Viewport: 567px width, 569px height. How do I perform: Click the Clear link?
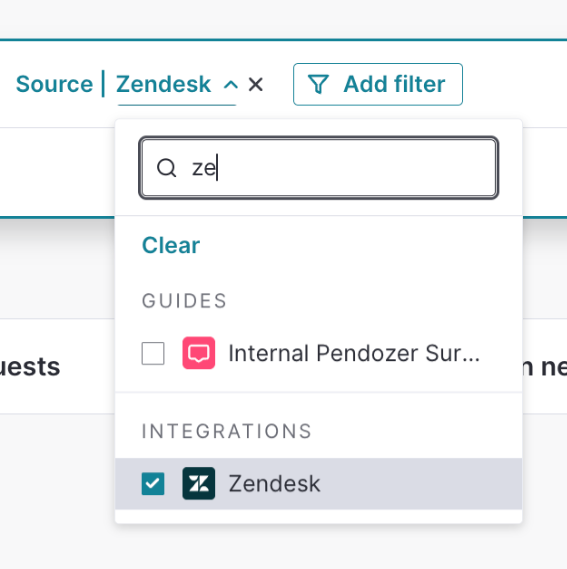(171, 245)
